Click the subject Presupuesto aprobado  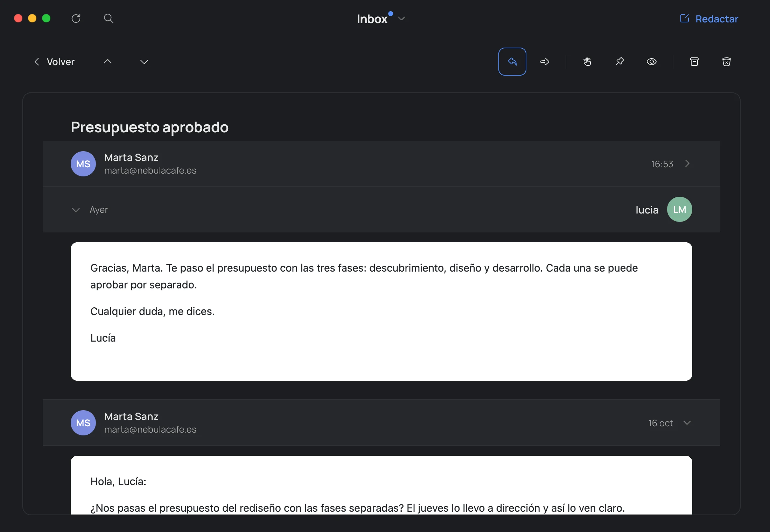tap(150, 127)
